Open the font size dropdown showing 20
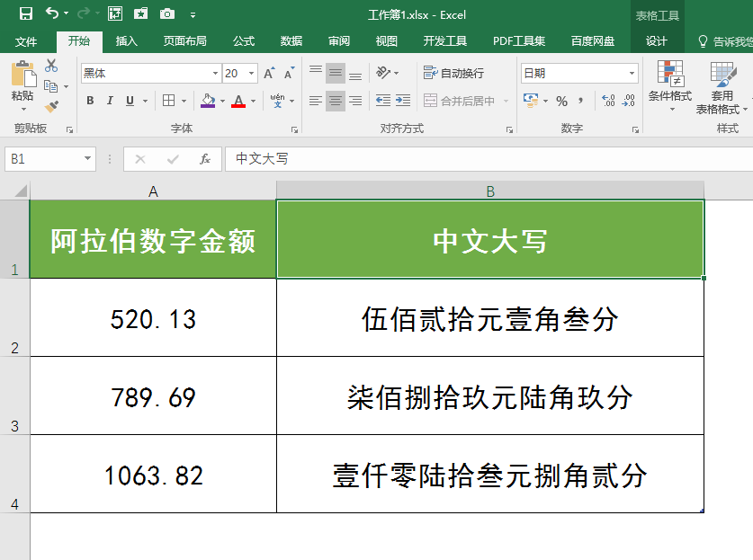The height and width of the screenshot is (560, 753). point(251,74)
